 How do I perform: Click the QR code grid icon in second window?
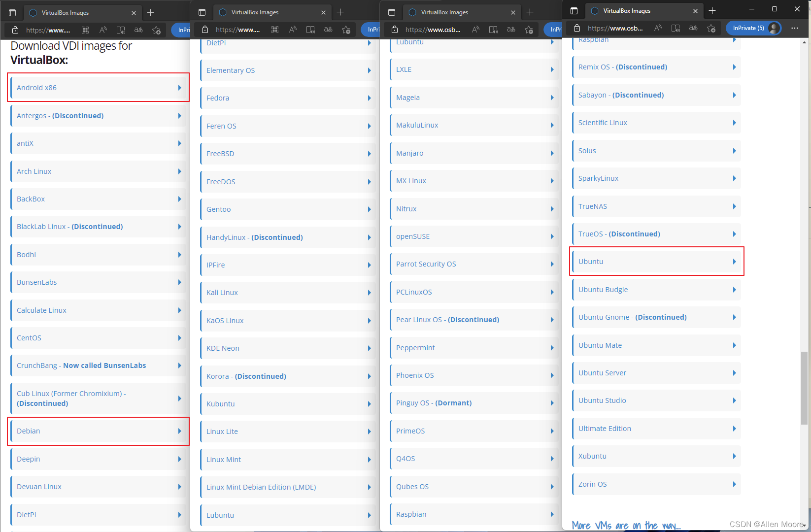275,30
